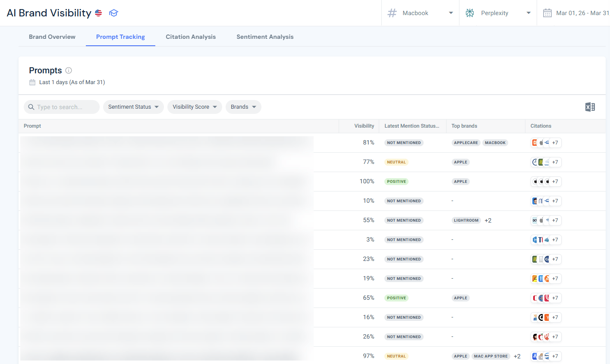
Task: Open citation icons in the 26% row
Action: tap(546, 337)
